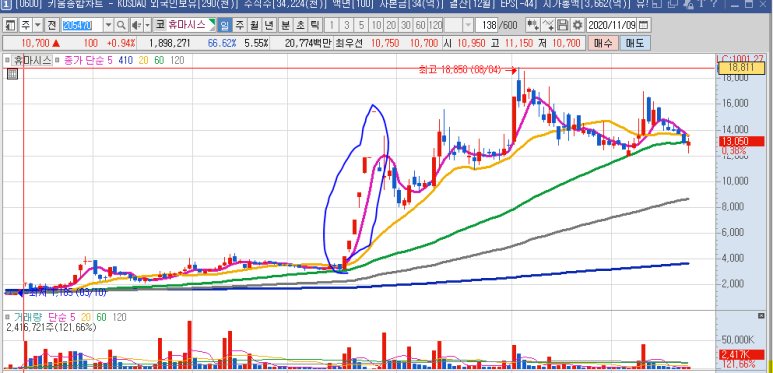Viewport: 773px width, 373px height.
Task: Click the question mark help icon in title bar
Action: (714, 4)
